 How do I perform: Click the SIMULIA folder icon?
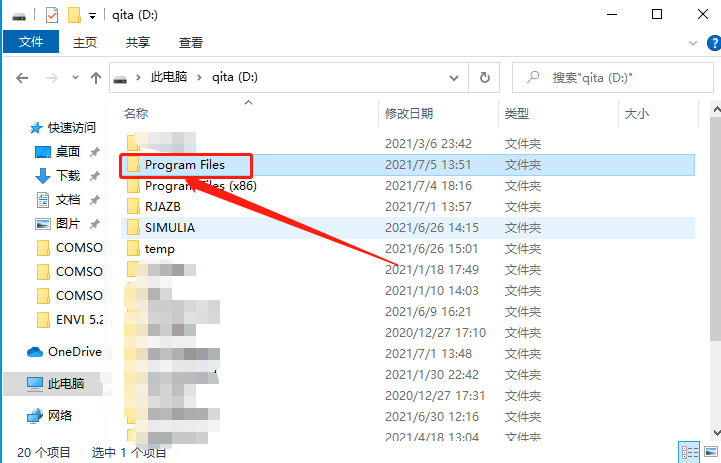tap(133, 228)
